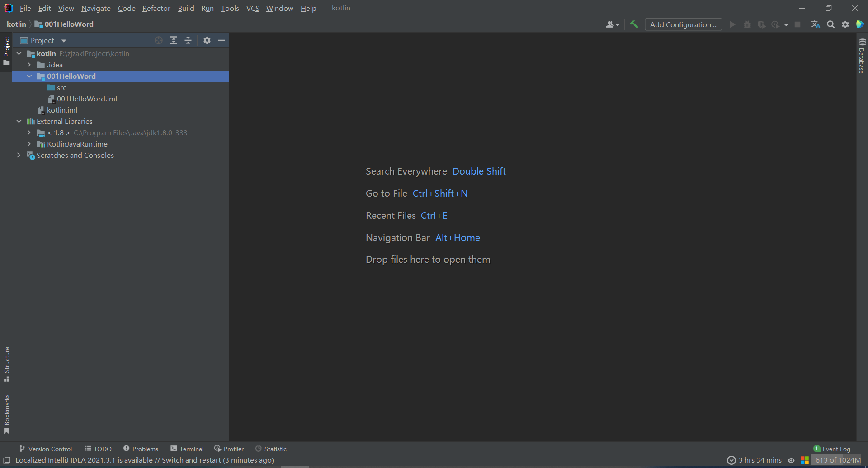The width and height of the screenshot is (868, 468).
Task: Open the Tools menu
Action: click(x=230, y=8)
